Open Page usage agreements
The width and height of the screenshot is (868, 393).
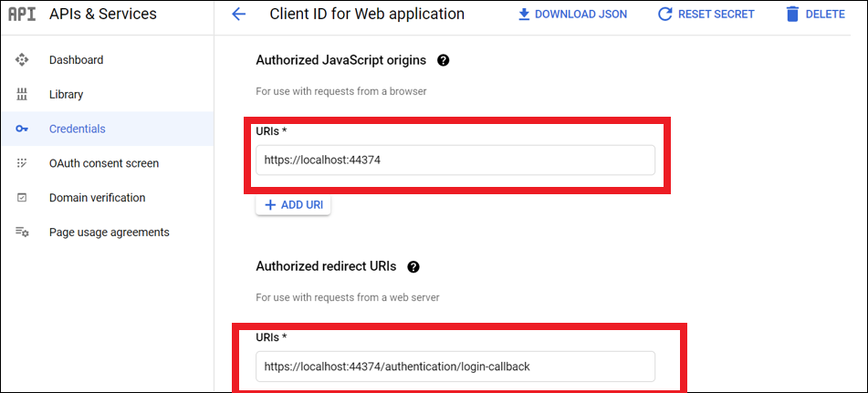[109, 233]
